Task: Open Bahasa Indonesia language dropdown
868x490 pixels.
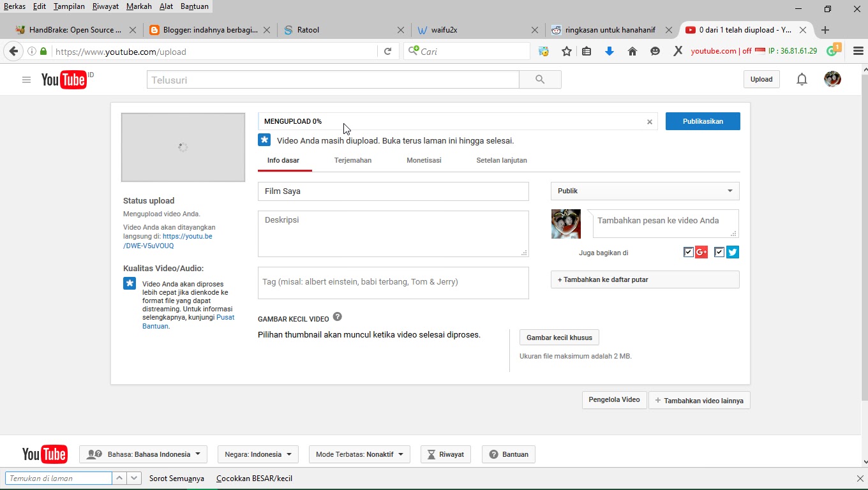Action: tap(143, 454)
